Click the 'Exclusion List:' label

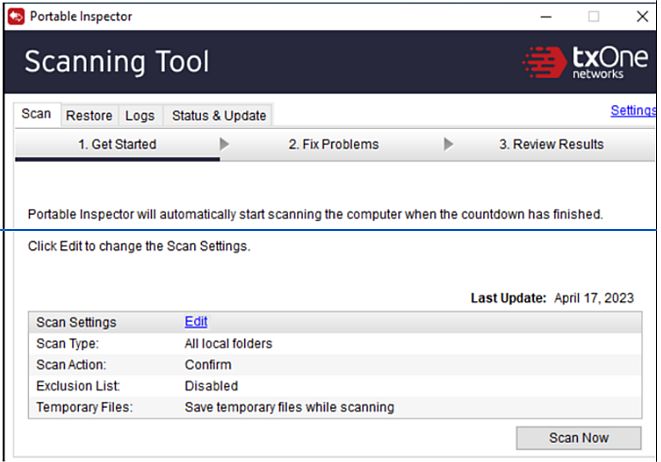[78, 386]
